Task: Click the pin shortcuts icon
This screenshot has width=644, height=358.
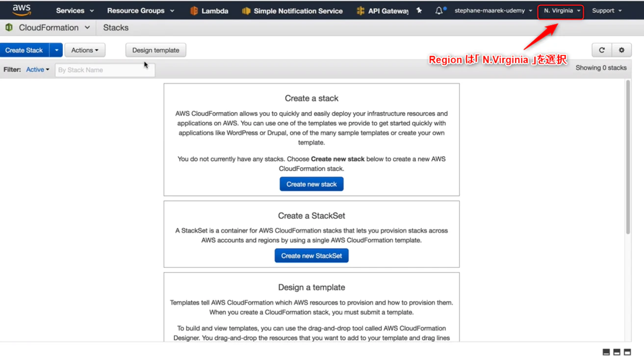Action: [419, 10]
